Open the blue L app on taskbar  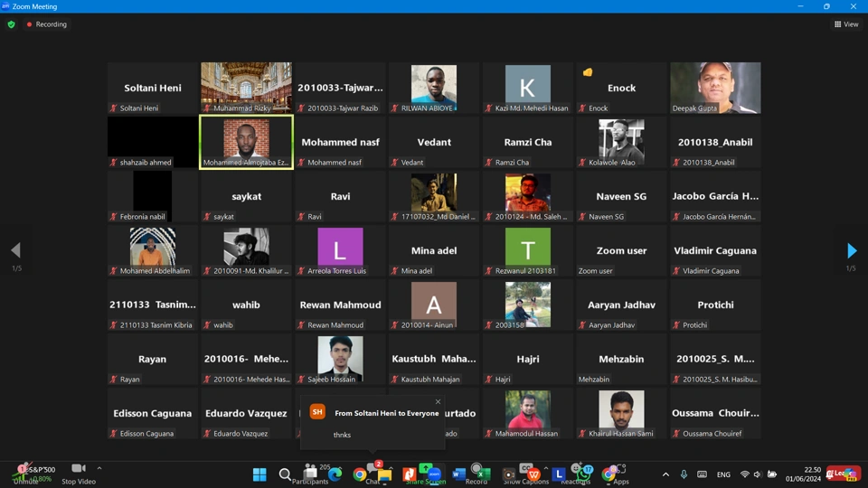559,474
